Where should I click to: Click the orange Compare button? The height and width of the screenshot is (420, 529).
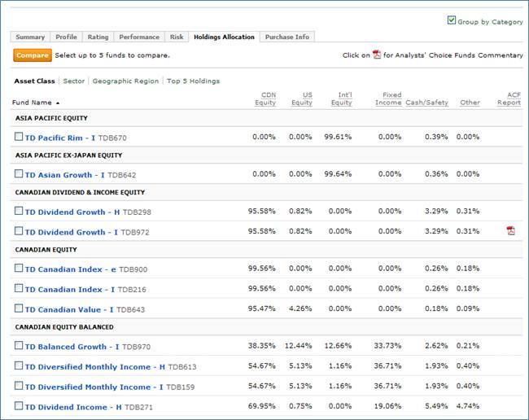click(33, 55)
